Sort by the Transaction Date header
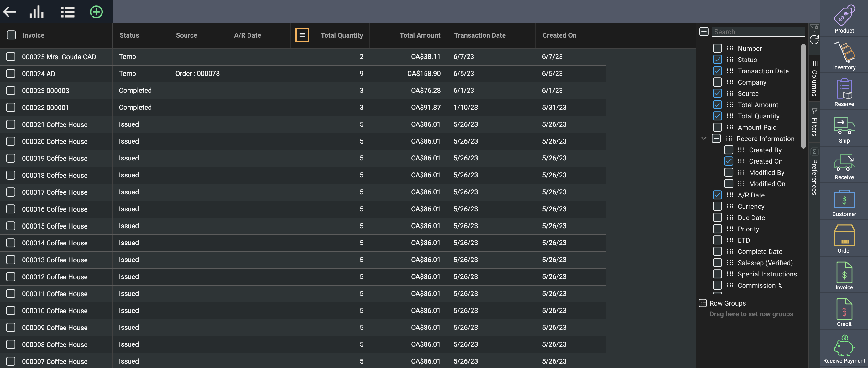 (x=479, y=35)
